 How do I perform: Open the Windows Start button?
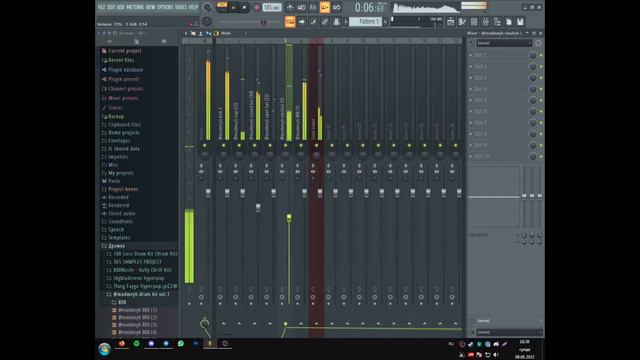tap(104, 349)
